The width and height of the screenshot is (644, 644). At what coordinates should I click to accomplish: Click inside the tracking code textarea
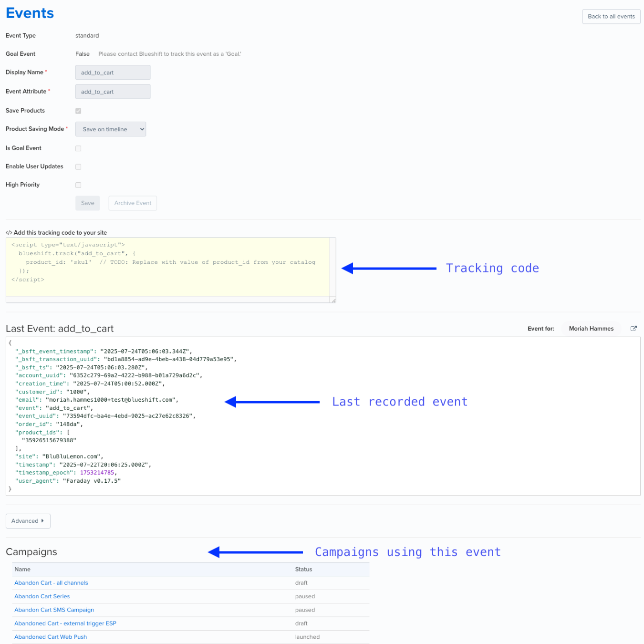[x=171, y=270]
